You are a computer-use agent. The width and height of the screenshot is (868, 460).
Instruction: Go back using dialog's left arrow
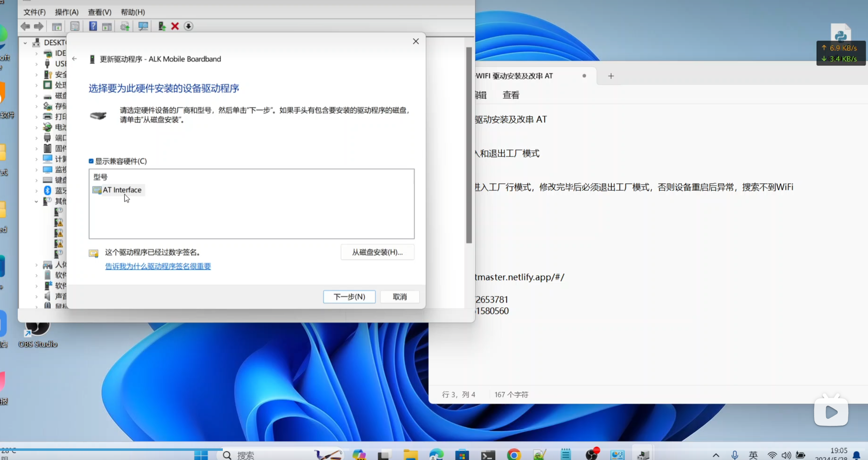74,59
